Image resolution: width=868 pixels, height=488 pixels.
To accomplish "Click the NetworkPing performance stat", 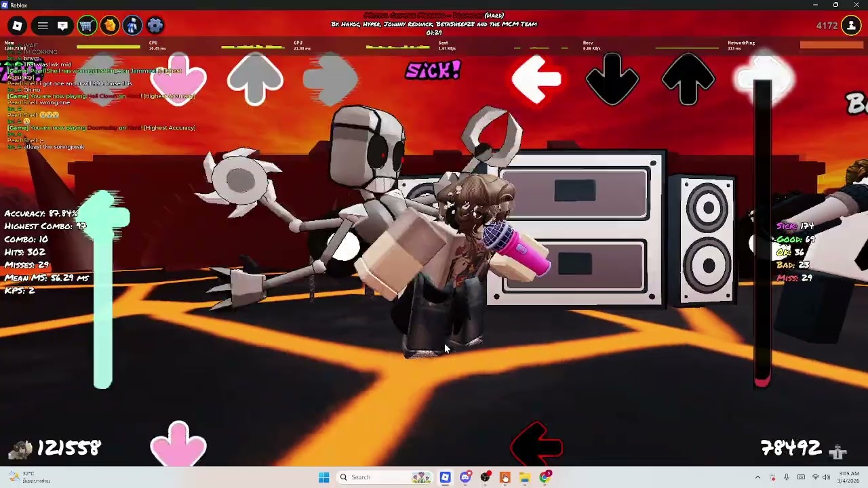I will (x=741, y=45).
